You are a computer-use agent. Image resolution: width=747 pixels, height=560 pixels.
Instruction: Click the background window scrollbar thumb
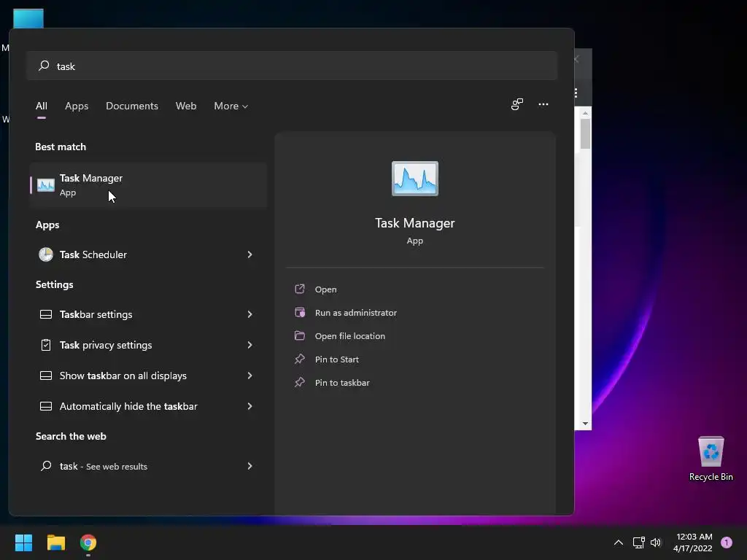tap(585, 134)
